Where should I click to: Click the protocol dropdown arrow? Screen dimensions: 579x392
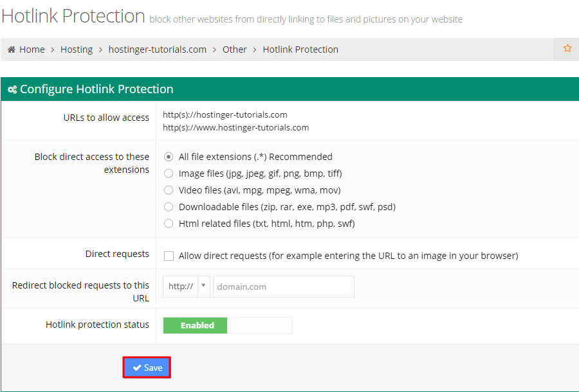point(203,286)
